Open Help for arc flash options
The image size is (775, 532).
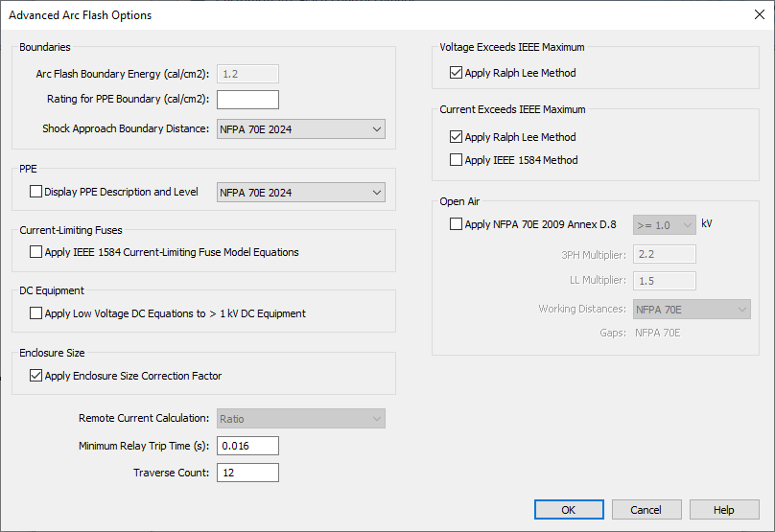point(723,510)
